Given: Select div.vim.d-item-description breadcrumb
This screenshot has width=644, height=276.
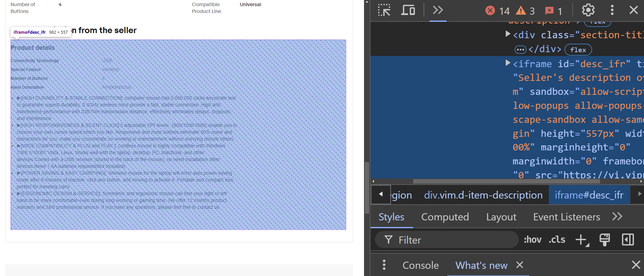Looking at the screenshot, I should (x=483, y=195).
